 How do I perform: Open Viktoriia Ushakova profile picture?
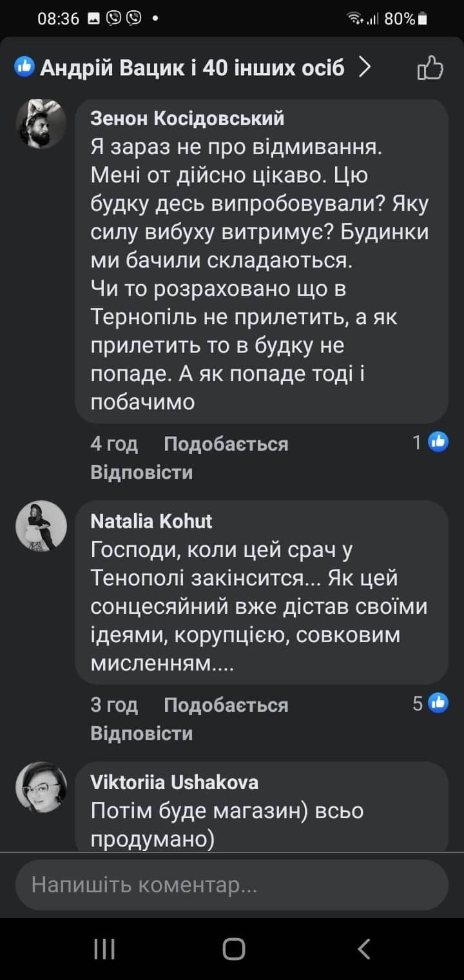coord(41,787)
